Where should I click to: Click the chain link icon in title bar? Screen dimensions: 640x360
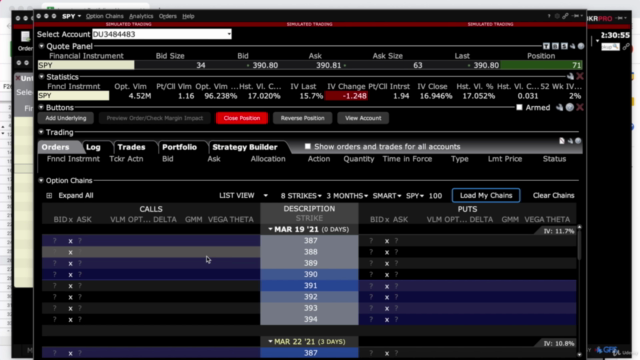[565, 16]
